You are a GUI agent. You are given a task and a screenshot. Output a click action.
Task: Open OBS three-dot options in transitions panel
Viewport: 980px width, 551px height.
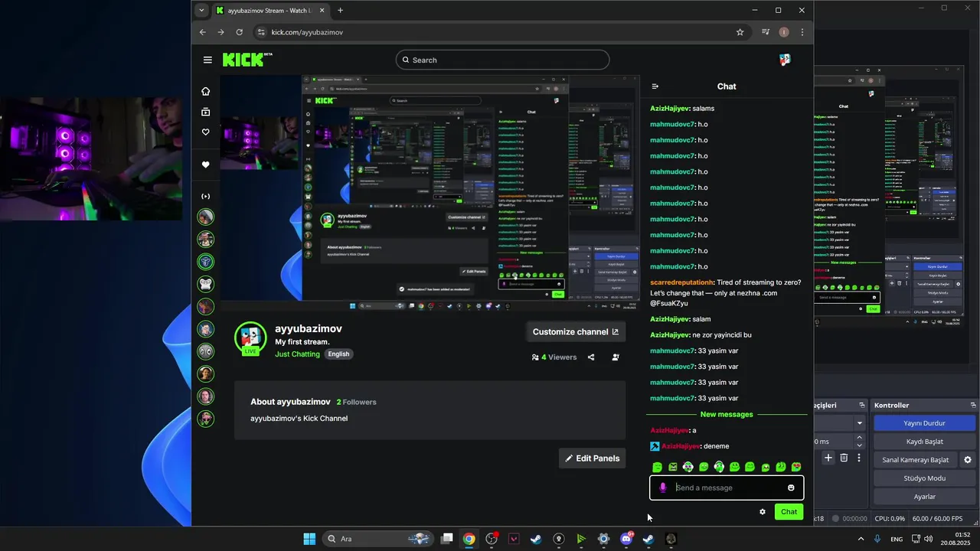pyautogui.click(x=859, y=458)
